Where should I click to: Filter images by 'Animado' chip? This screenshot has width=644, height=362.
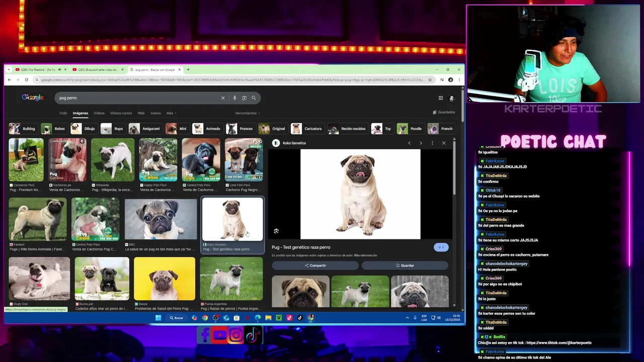pyautogui.click(x=207, y=129)
